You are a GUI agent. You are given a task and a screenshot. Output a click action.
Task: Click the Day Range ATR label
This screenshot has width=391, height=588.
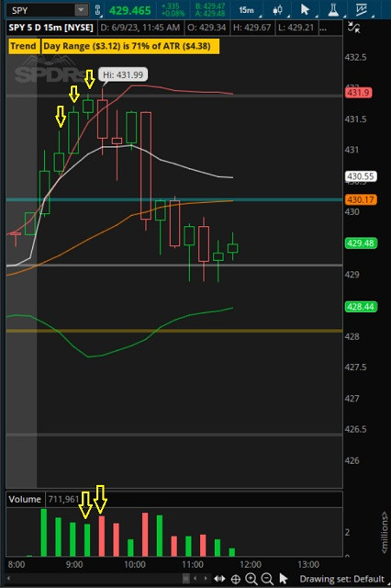tap(130, 46)
